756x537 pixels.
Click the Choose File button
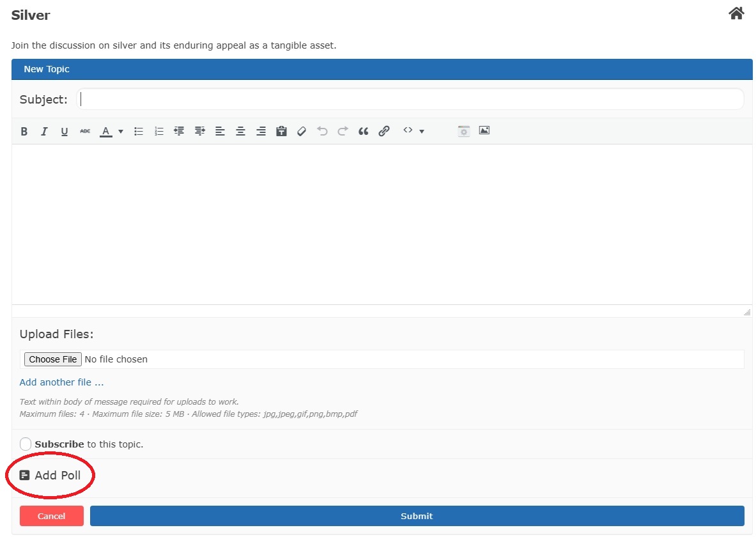(x=53, y=359)
